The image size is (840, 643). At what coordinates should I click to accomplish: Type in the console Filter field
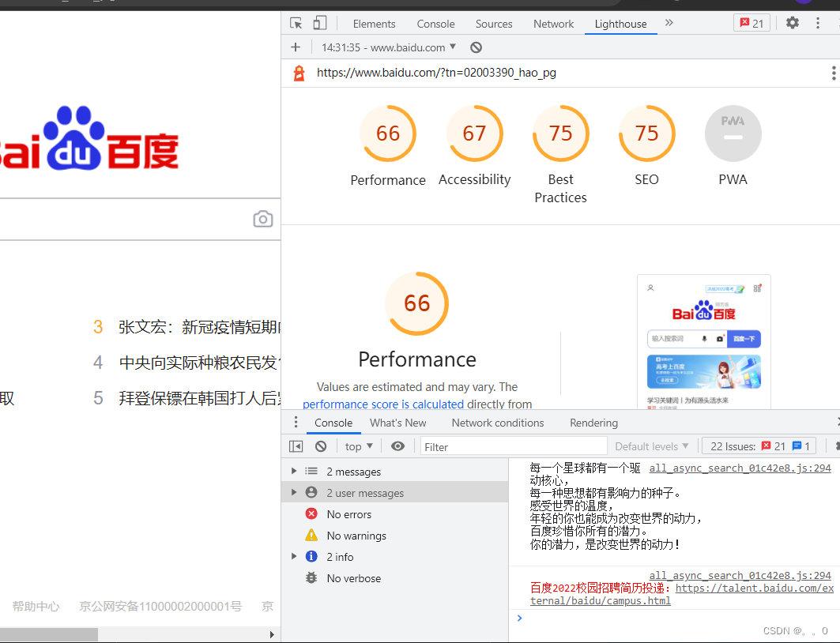[514, 446]
